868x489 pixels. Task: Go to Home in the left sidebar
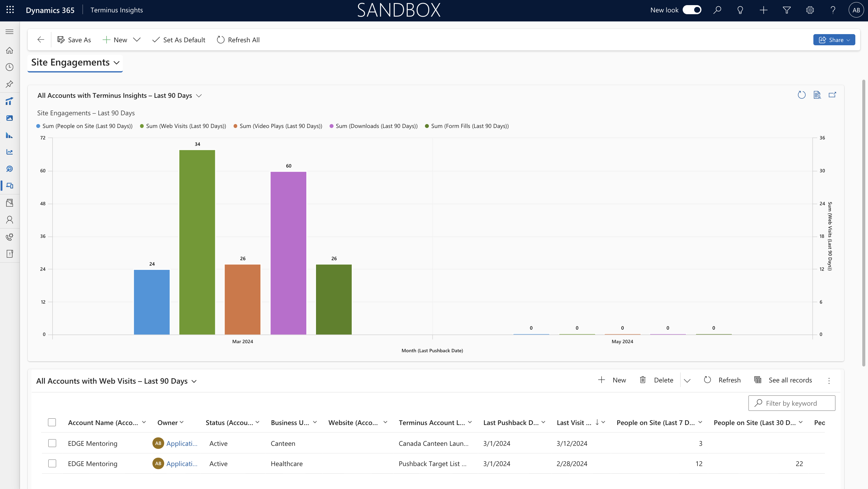click(x=9, y=50)
